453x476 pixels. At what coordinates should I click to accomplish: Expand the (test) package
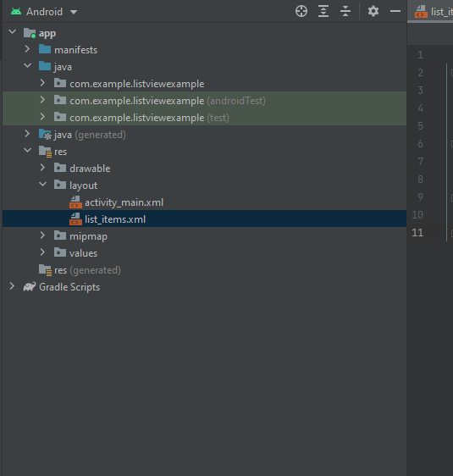coord(42,117)
